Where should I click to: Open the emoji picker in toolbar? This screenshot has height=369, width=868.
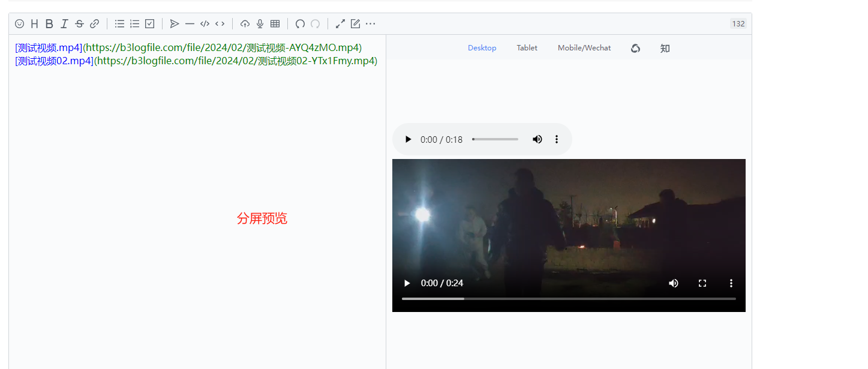coord(19,24)
